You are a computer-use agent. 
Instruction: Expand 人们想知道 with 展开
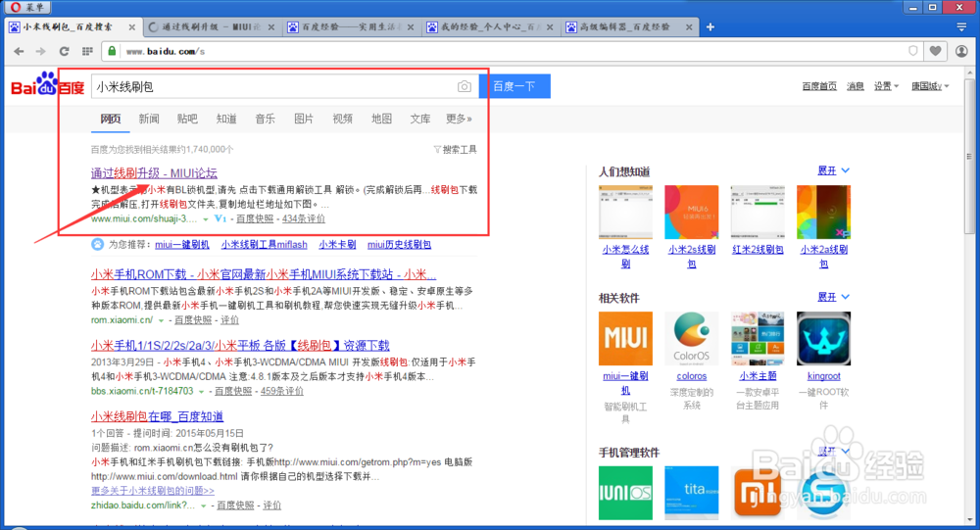(833, 170)
